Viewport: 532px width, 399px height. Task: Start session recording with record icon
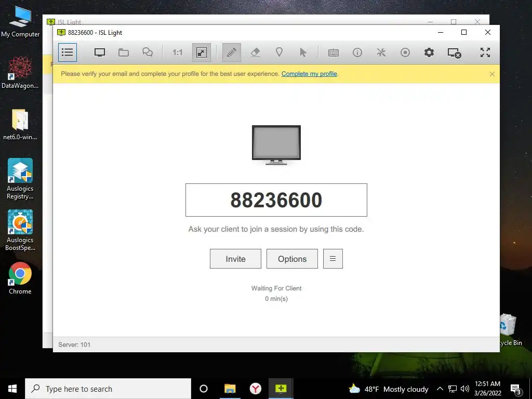405,52
